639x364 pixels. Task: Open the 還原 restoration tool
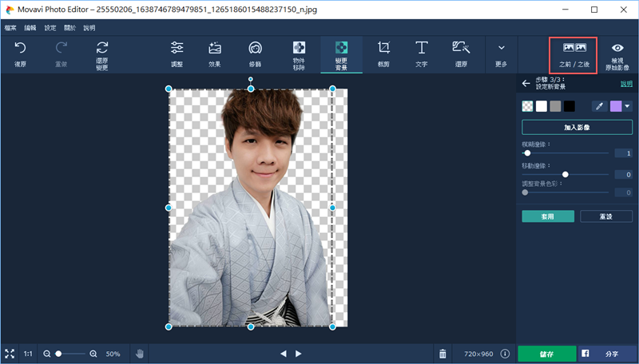(461, 54)
